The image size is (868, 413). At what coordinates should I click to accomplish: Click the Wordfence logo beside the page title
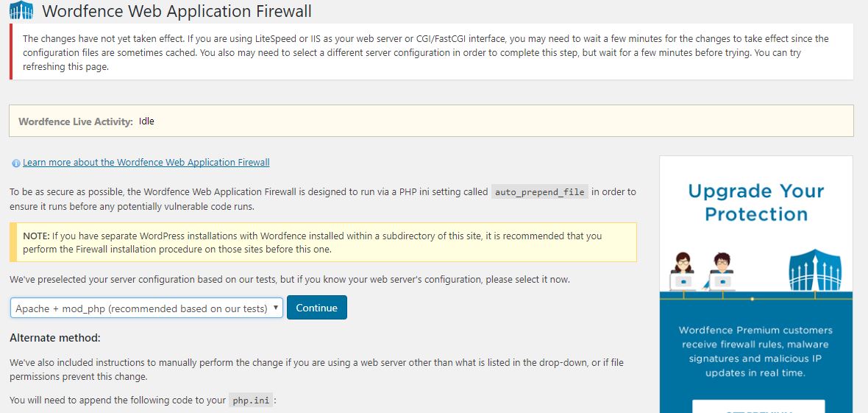point(21,10)
